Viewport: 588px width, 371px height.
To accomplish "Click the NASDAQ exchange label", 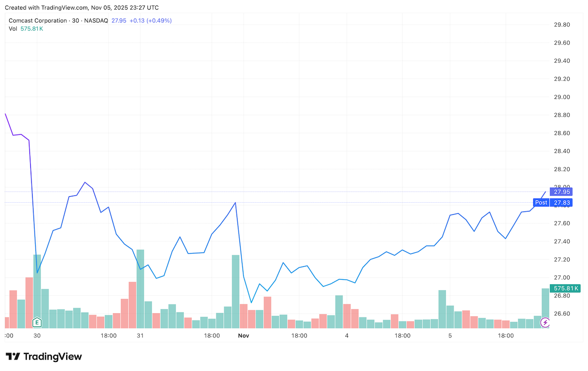I will point(97,21).
